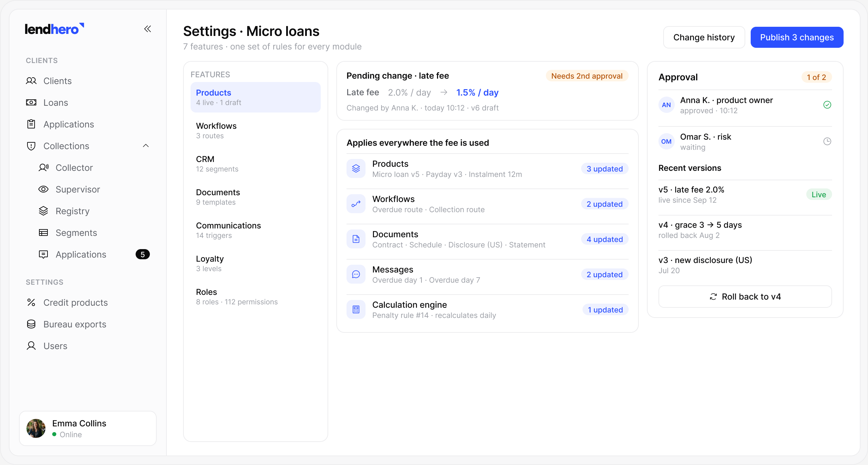Open Users in settings
Image resolution: width=868 pixels, height=465 pixels.
[88, 346]
